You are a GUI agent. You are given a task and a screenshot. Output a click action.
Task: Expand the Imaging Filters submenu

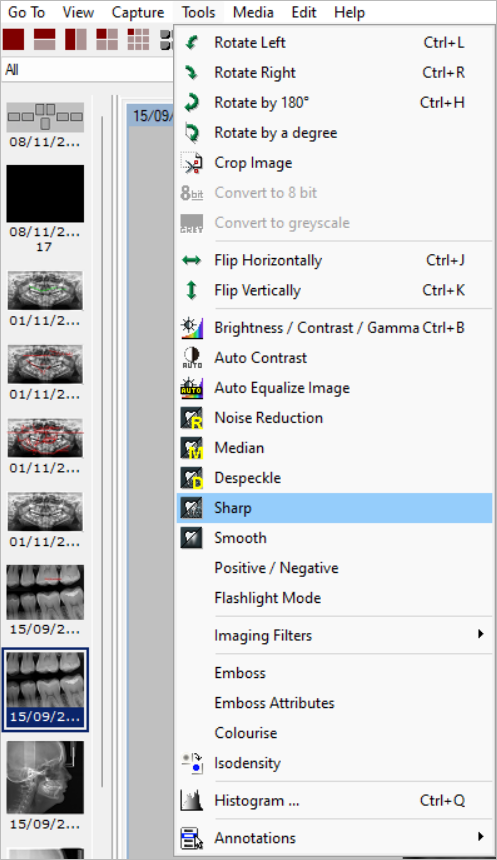[335, 635]
